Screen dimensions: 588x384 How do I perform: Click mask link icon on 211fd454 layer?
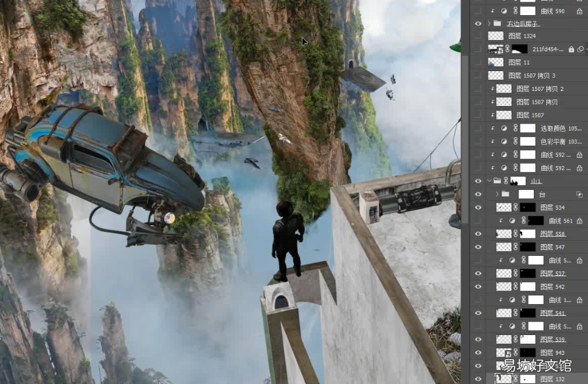508,49
